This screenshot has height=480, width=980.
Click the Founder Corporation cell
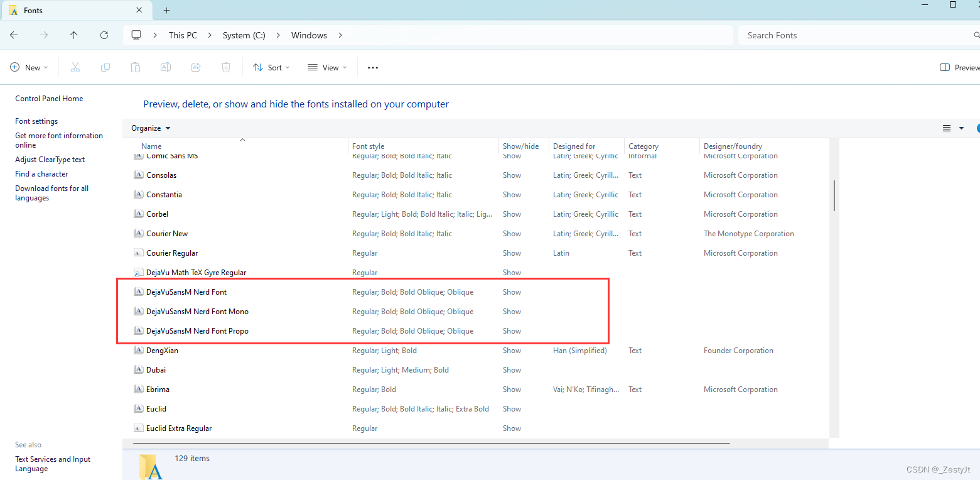pos(738,351)
